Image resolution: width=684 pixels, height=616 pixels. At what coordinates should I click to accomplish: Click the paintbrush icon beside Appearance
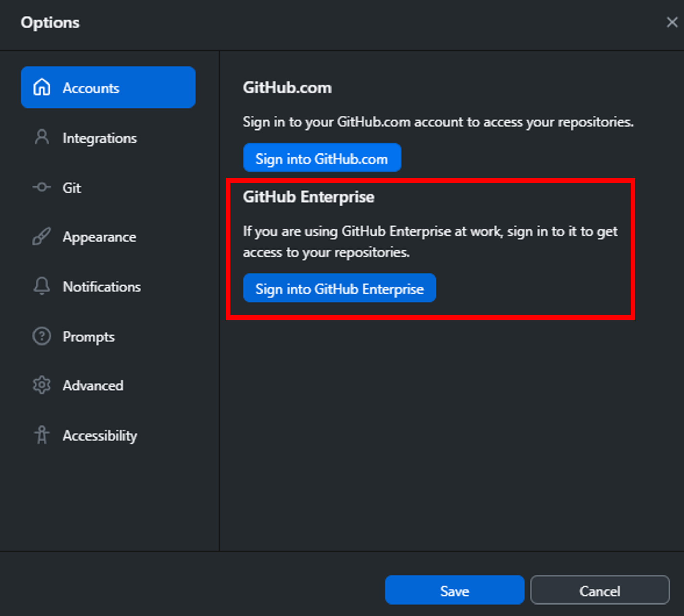coord(42,236)
